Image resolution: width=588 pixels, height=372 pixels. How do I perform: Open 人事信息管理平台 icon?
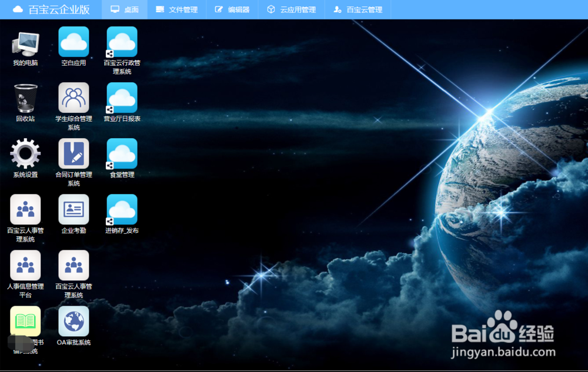pyautogui.click(x=25, y=265)
